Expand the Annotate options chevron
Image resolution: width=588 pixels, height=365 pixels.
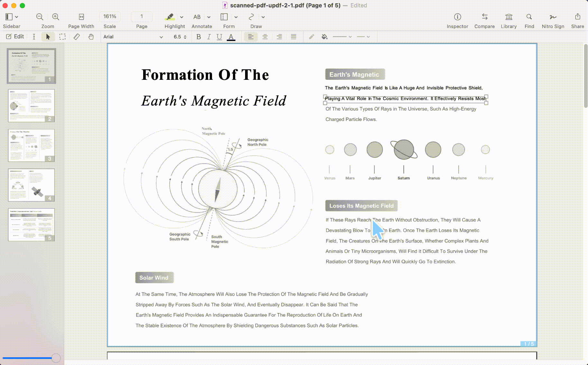pos(209,17)
